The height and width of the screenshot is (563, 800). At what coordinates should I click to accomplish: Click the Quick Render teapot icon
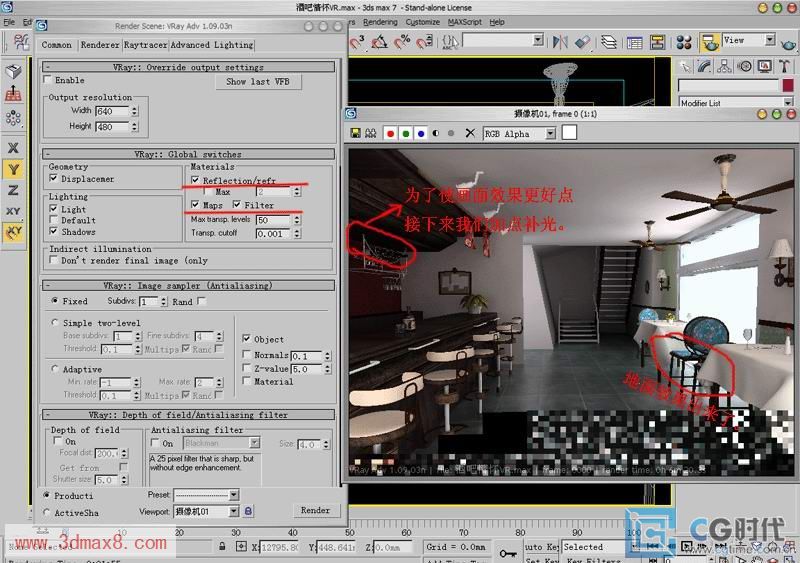(x=789, y=43)
